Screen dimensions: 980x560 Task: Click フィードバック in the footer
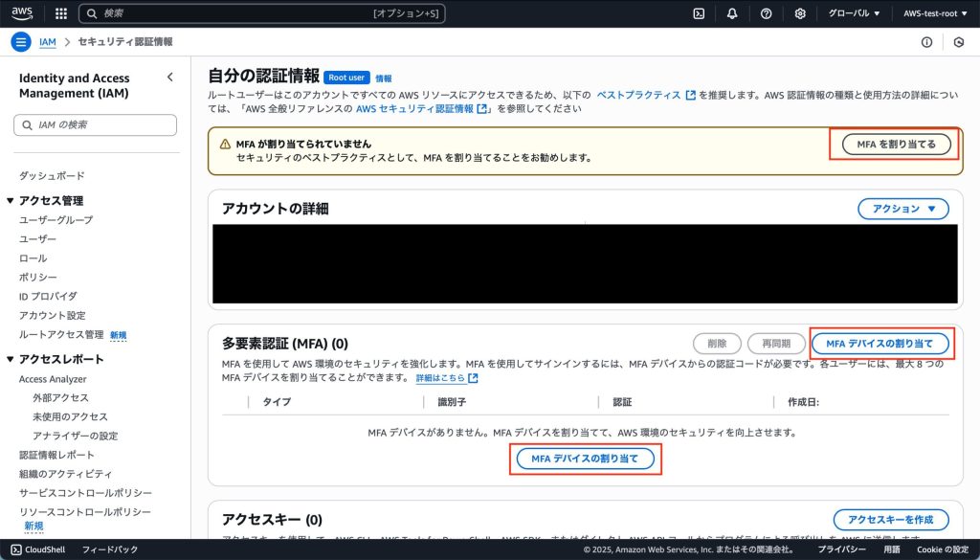click(110, 549)
